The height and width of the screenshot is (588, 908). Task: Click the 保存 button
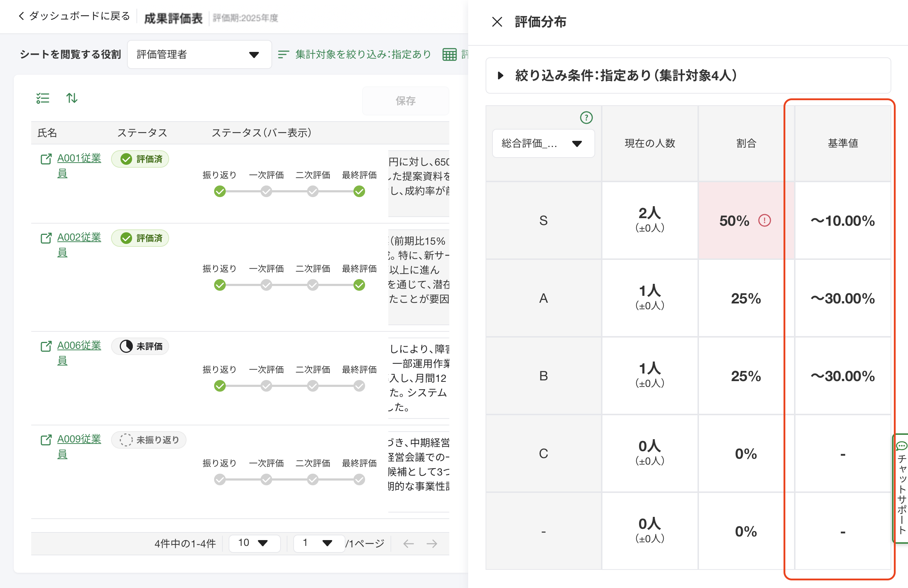pos(405,101)
